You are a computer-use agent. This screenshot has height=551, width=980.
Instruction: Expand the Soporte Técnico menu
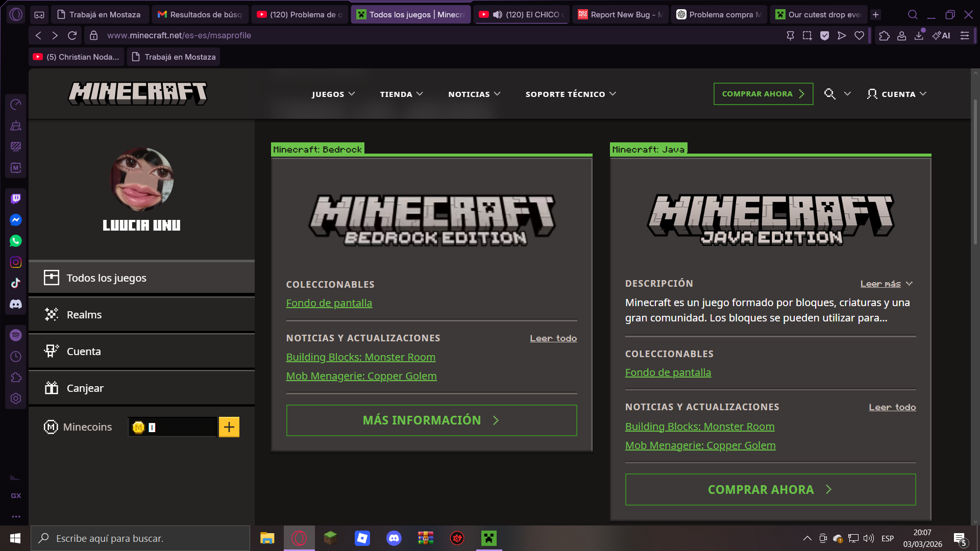click(571, 94)
